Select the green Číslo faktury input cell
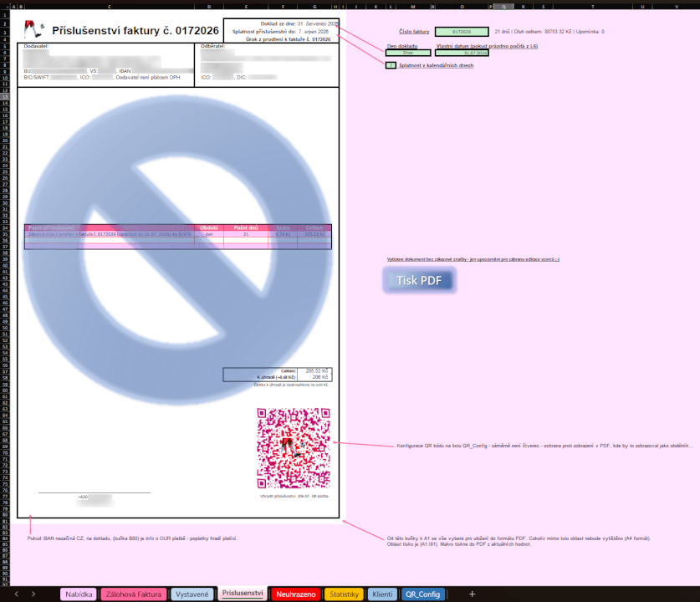700x602 pixels. point(462,32)
